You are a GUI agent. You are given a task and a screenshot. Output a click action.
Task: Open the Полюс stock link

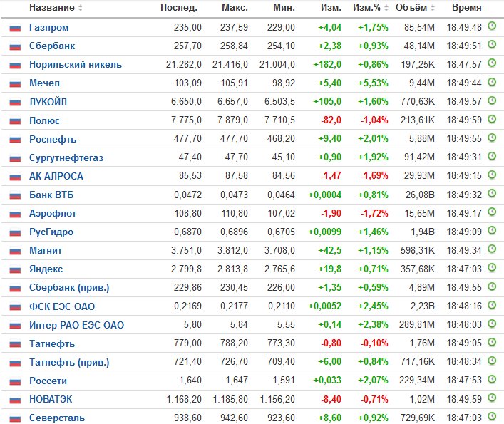(44, 120)
